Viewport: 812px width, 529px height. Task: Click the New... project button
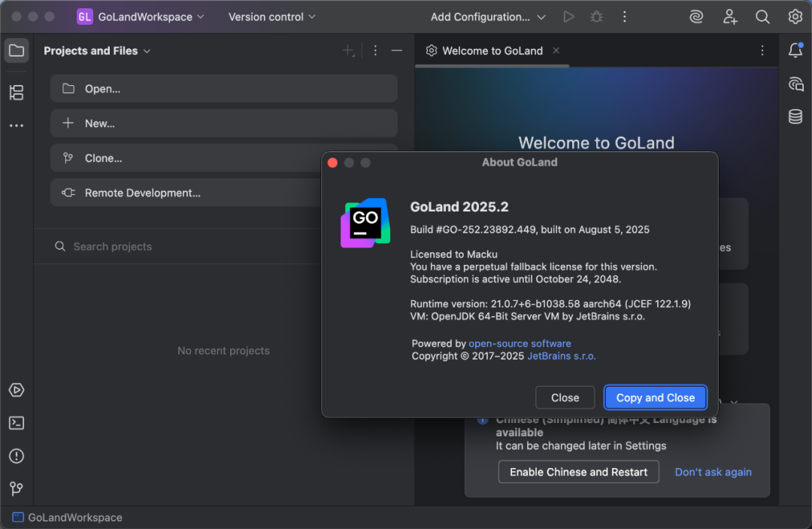point(224,123)
